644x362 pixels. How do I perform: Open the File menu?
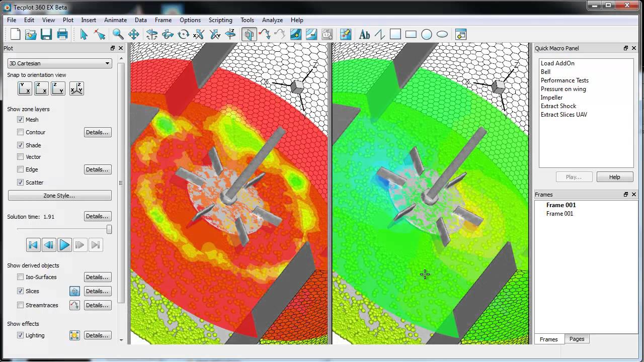(12, 20)
